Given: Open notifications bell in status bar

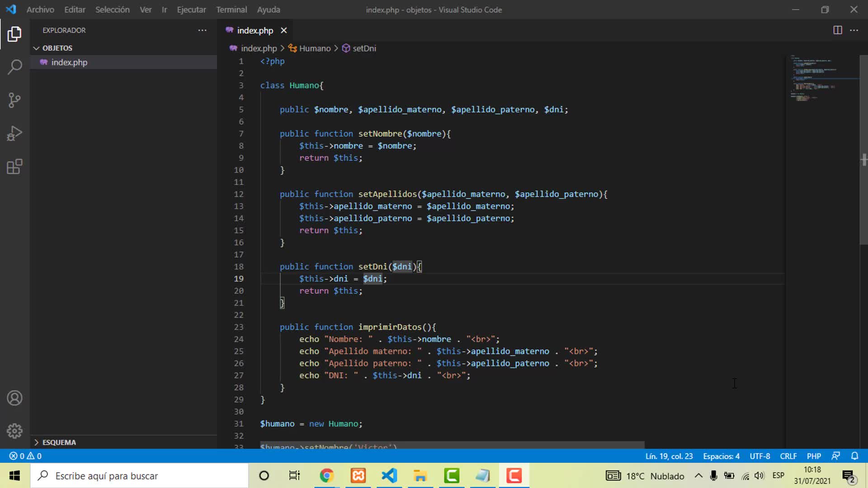Looking at the screenshot, I should pos(854,456).
